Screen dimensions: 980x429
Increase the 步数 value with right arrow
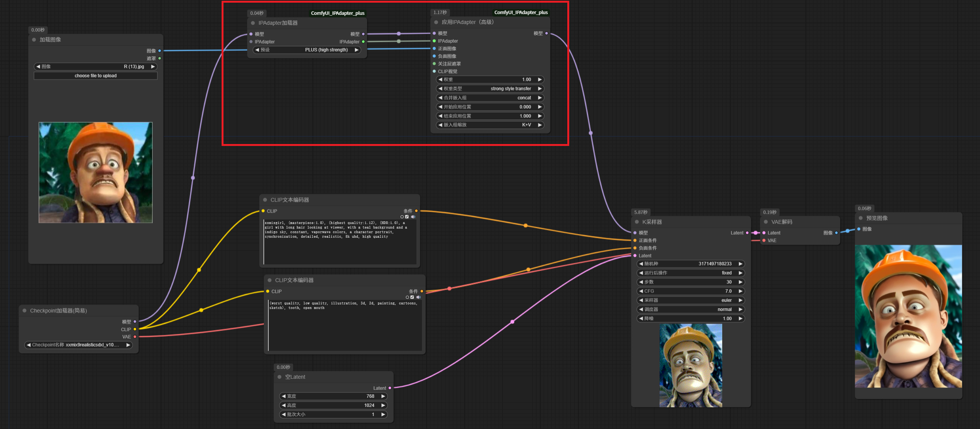tap(741, 282)
